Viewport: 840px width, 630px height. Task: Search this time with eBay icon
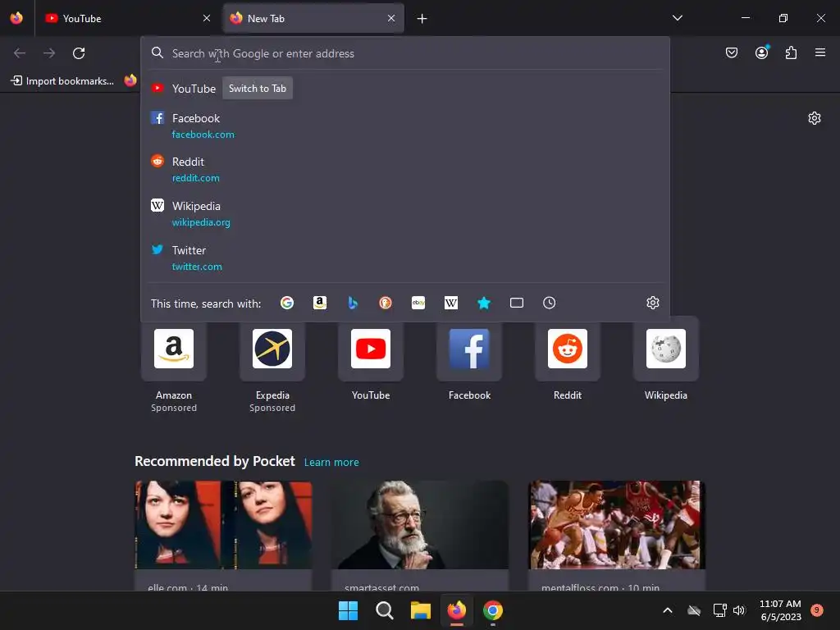[418, 303]
